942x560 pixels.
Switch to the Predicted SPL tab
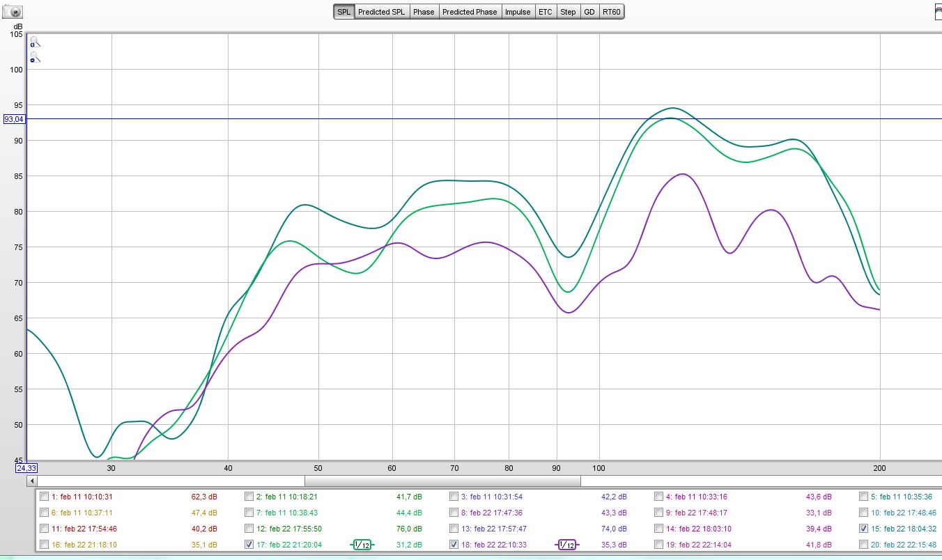pos(383,12)
